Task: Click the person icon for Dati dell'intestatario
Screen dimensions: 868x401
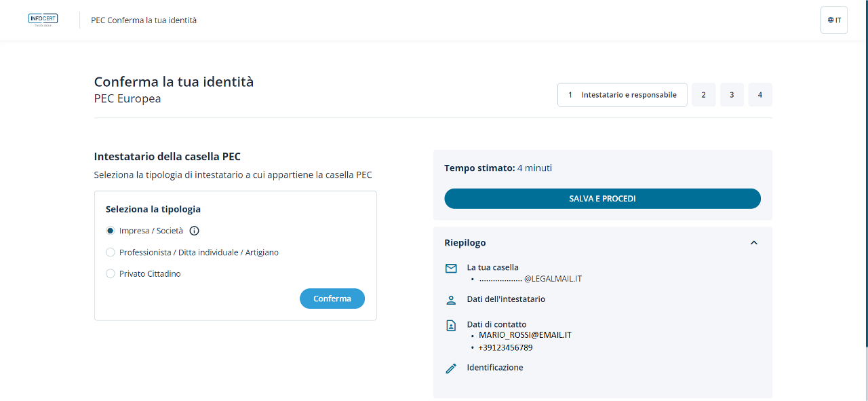Action: [451, 300]
